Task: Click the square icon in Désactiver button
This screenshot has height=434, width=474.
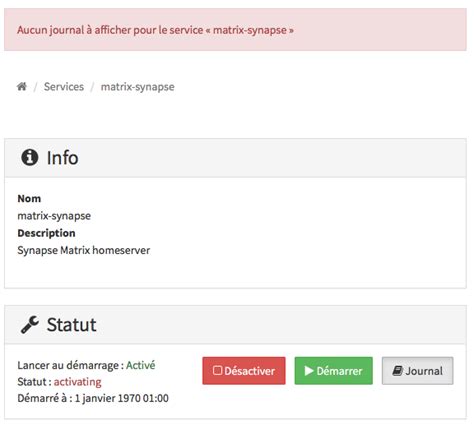Action: 217,370
